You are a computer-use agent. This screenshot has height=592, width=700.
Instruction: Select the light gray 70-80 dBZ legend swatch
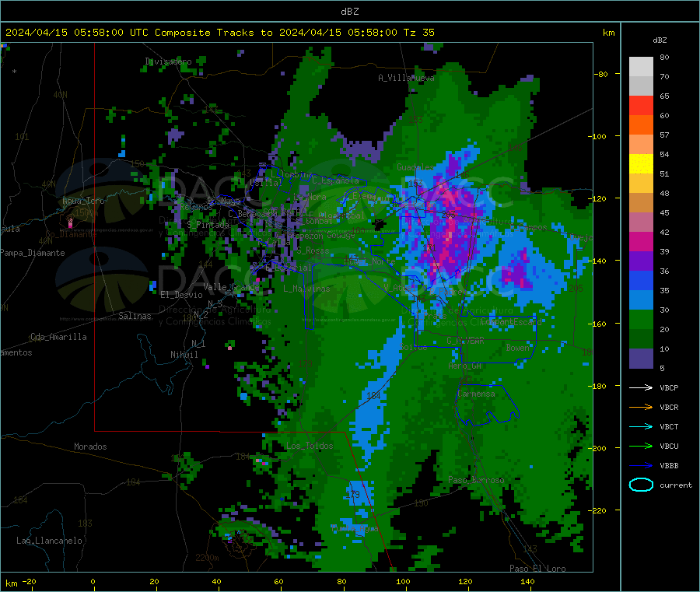(x=641, y=67)
